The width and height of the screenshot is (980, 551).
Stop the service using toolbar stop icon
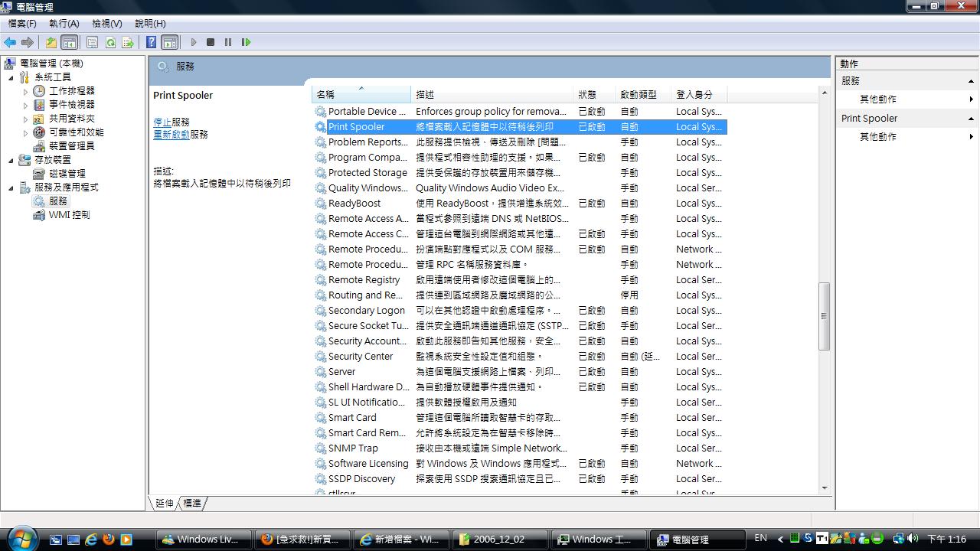pyautogui.click(x=211, y=43)
